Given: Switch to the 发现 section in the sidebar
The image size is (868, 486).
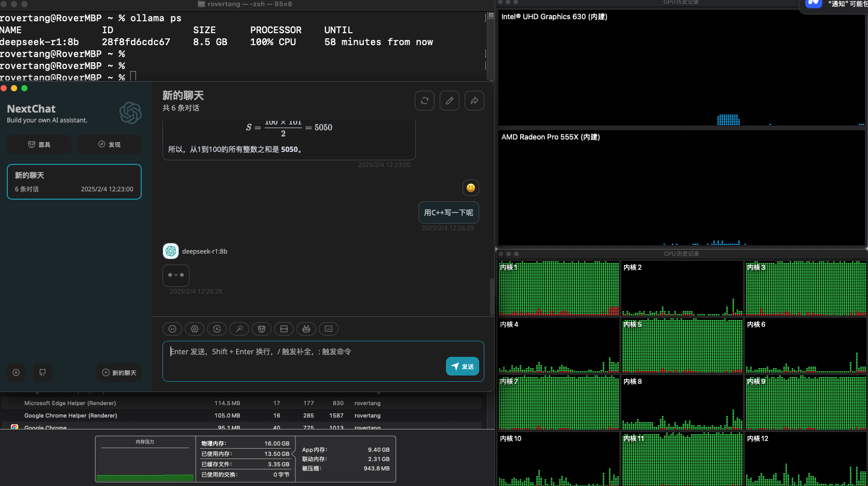Looking at the screenshot, I should 109,144.
